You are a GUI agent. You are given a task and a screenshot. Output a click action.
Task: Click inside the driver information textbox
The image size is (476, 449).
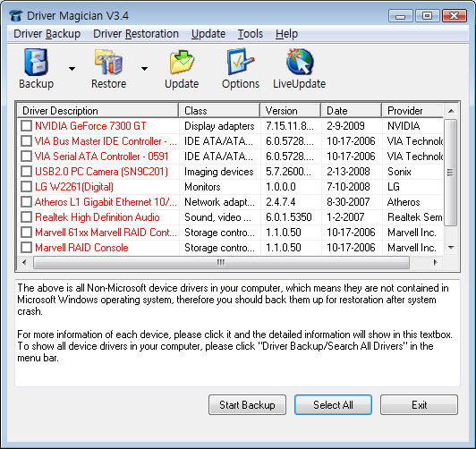237,333
